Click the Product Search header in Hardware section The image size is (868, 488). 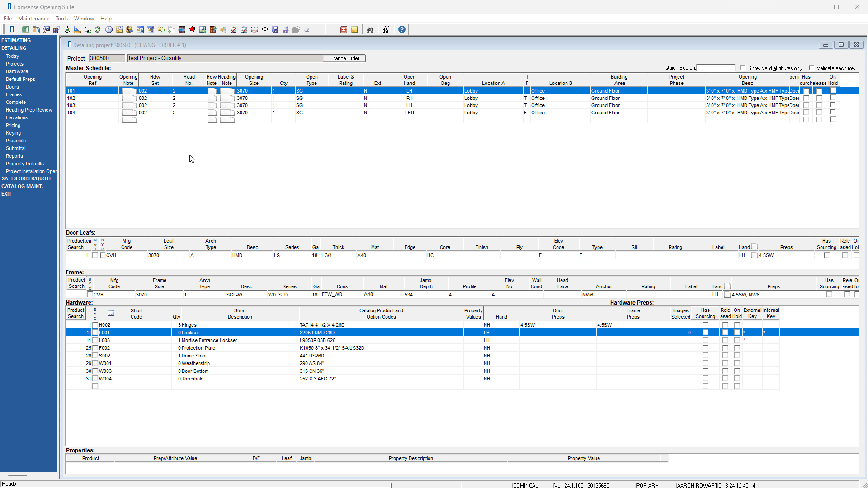tap(75, 313)
